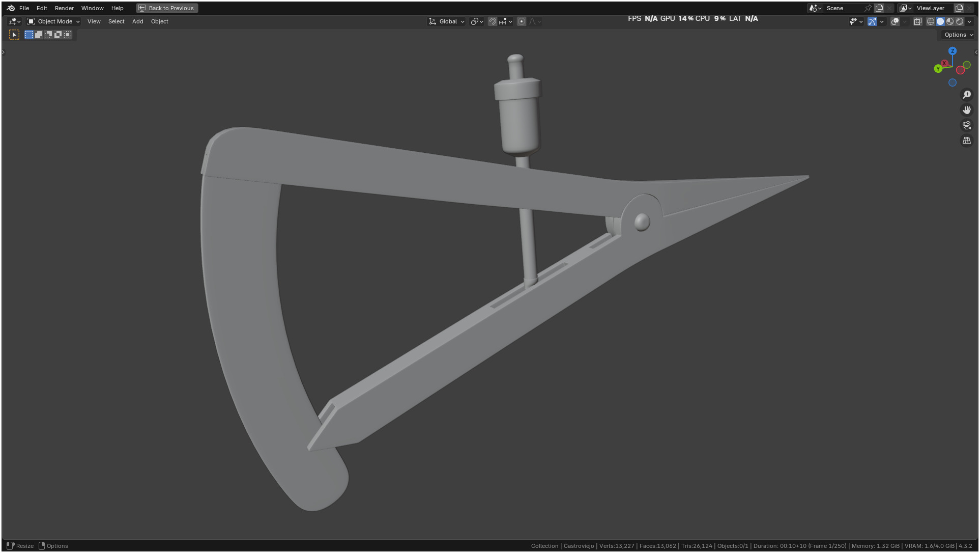Click the negative X axis gizmo circle
Image resolution: width=980 pixels, height=553 pixels.
[x=961, y=70]
